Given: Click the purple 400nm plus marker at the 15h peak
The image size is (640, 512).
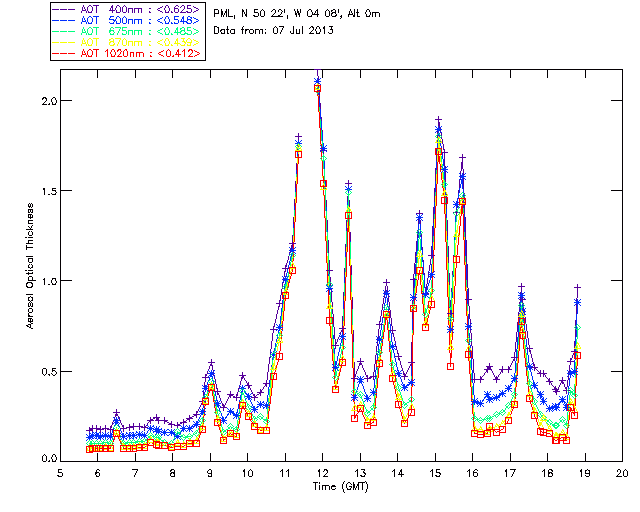Looking at the screenshot, I should 439,120.
